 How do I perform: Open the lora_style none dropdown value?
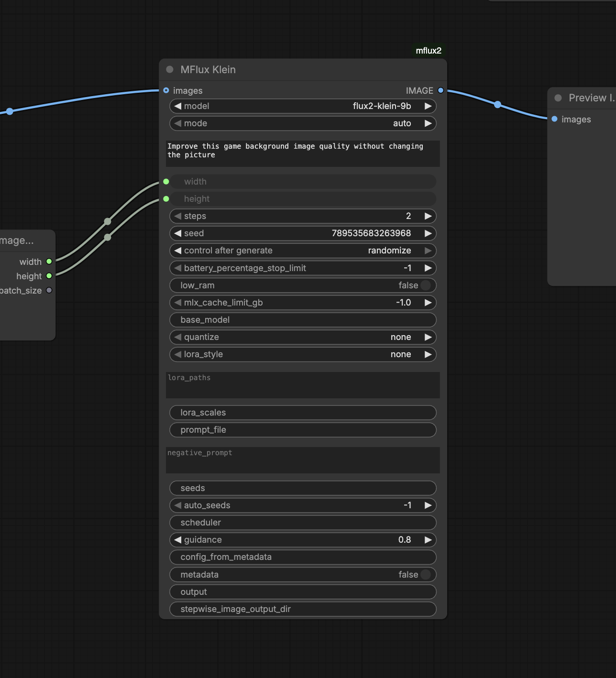click(401, 354)
